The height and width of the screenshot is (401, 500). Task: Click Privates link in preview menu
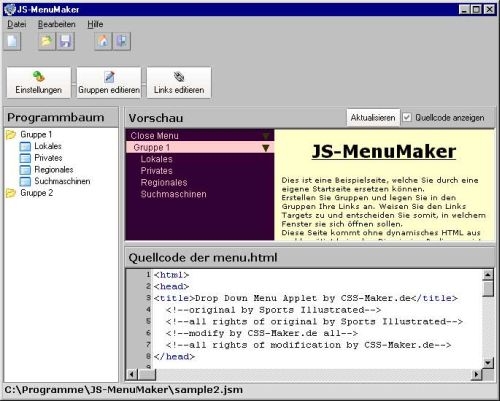tap(156, 171)
